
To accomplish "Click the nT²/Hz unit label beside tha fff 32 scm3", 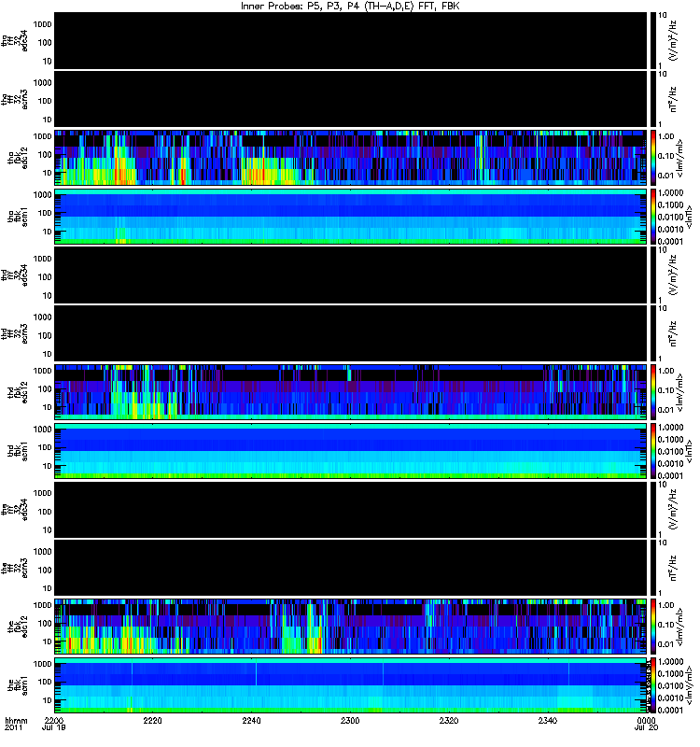I will point(673,99).
